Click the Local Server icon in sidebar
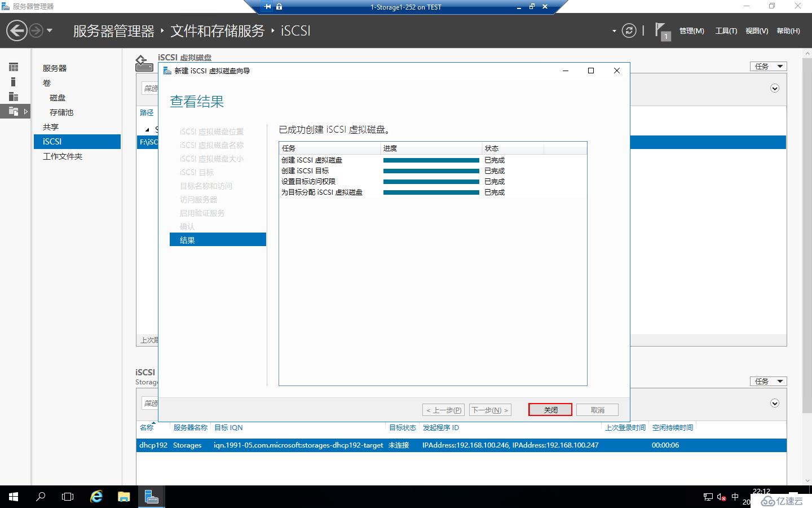 (14, 82)
